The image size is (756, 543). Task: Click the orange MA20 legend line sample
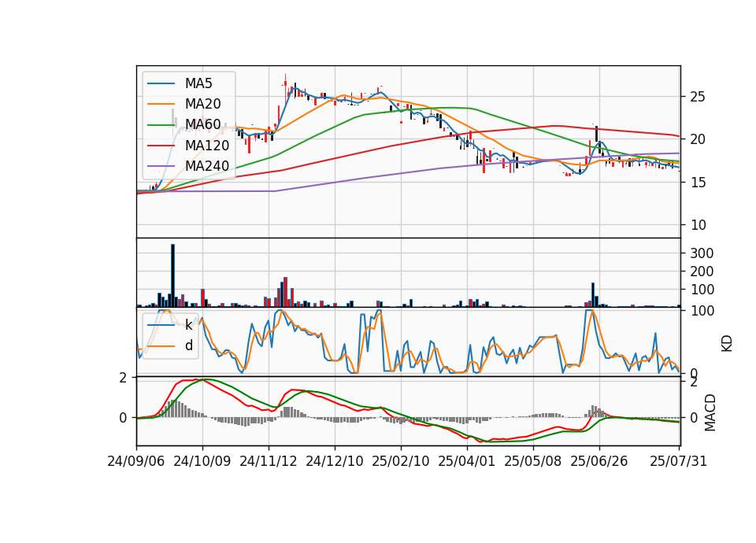click(161, 104)
